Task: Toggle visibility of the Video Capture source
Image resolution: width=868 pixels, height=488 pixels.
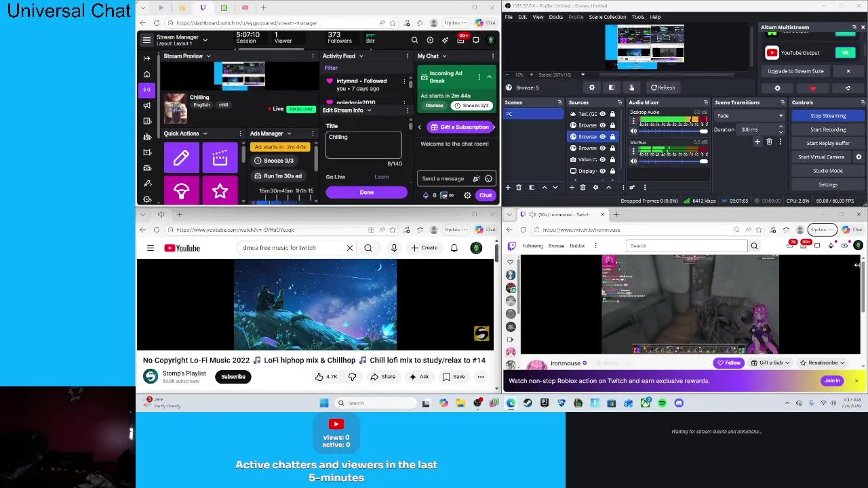Action: click(602, 159)
